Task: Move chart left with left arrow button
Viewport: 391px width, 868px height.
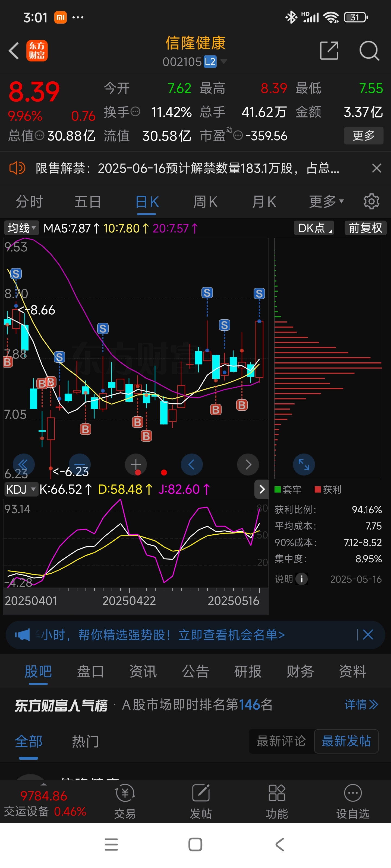Action: click(x=192, y=464)
